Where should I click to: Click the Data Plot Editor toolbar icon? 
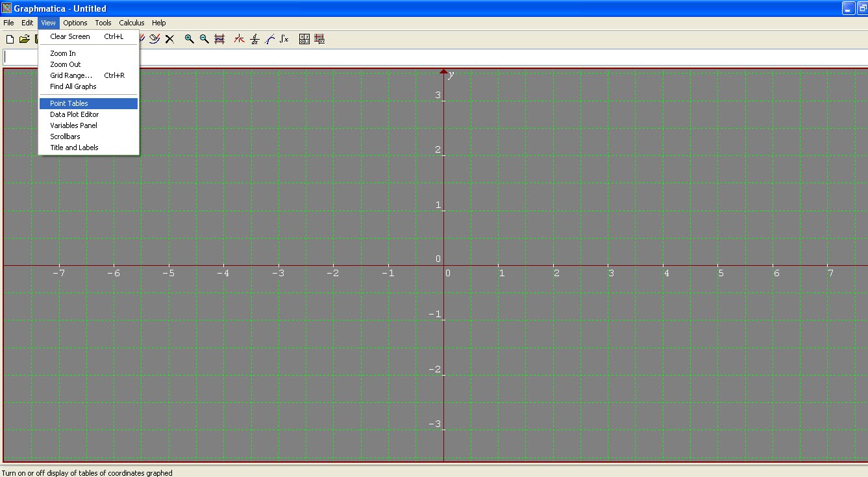[x=319, y=39]
